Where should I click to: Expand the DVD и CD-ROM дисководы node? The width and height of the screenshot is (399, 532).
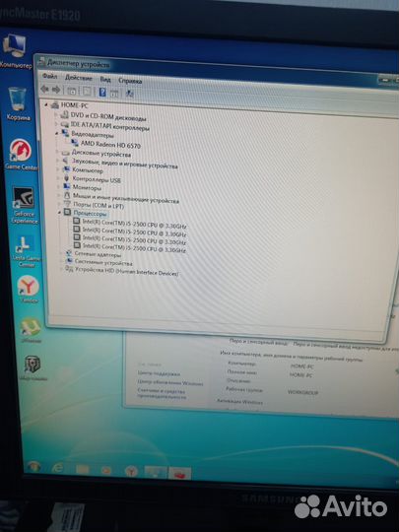coord(56,114)
